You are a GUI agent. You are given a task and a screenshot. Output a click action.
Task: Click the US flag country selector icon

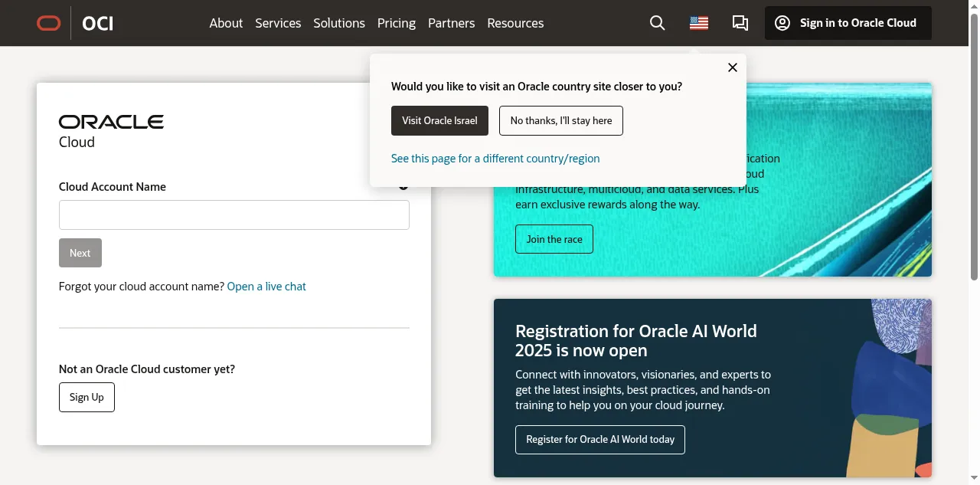tap(699, 23)
